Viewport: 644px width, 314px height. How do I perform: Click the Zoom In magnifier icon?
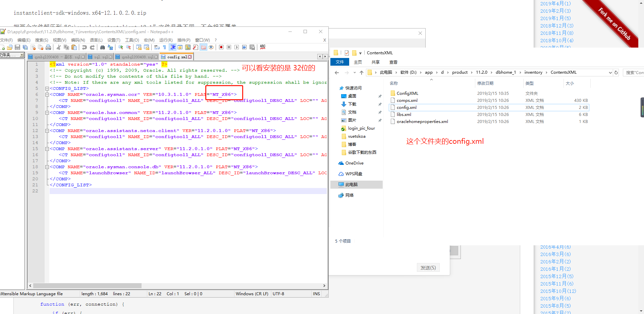point(121,47)
